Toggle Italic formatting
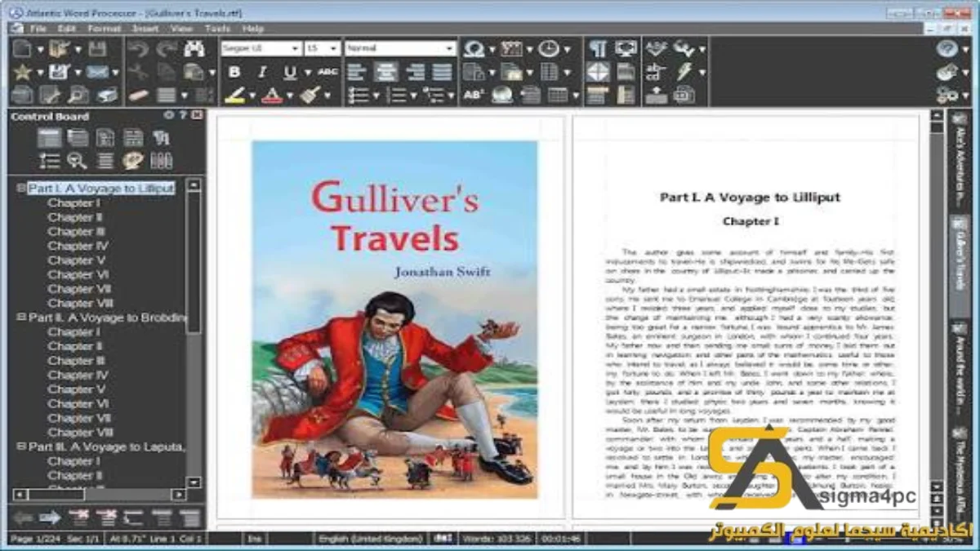Viewport: 980px width, 551px height. [x=262, y=72]
